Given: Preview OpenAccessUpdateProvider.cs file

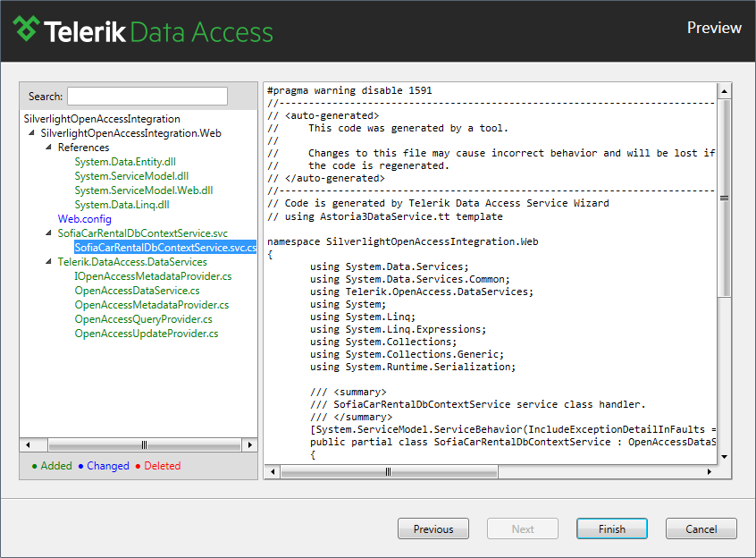Looking at the screenshot, I should (146, 334).
